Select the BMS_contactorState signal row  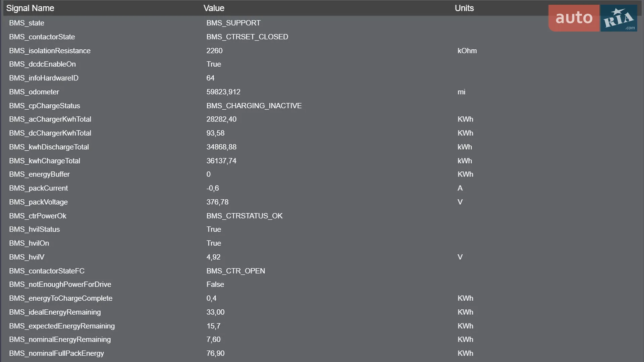point(322,37)
